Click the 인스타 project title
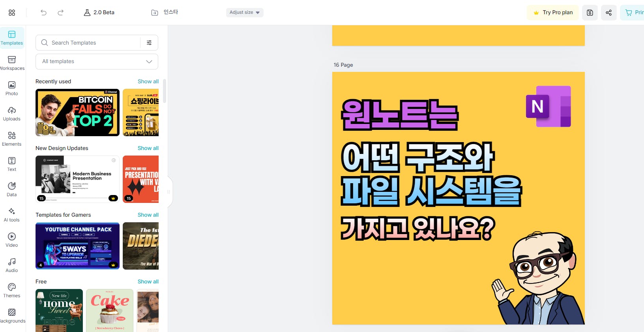The image size is (644, 332). pos(171,12)
